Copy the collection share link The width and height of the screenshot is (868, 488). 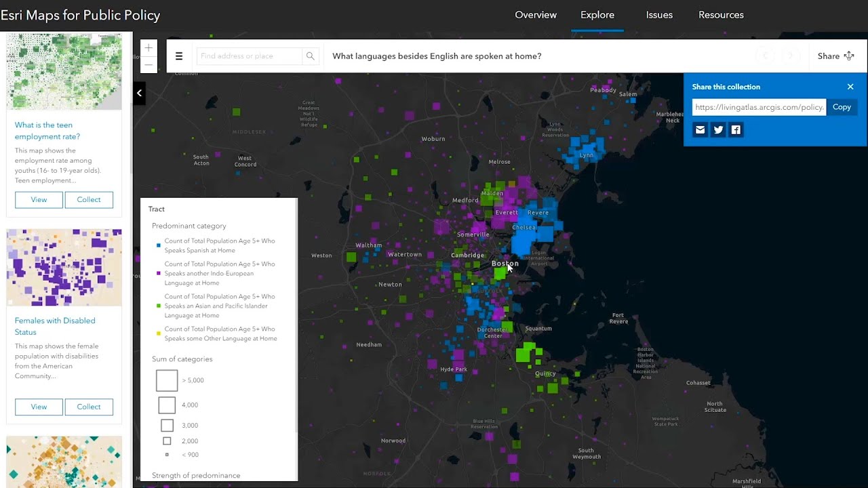pyautogui.click(x=842, y=107)
